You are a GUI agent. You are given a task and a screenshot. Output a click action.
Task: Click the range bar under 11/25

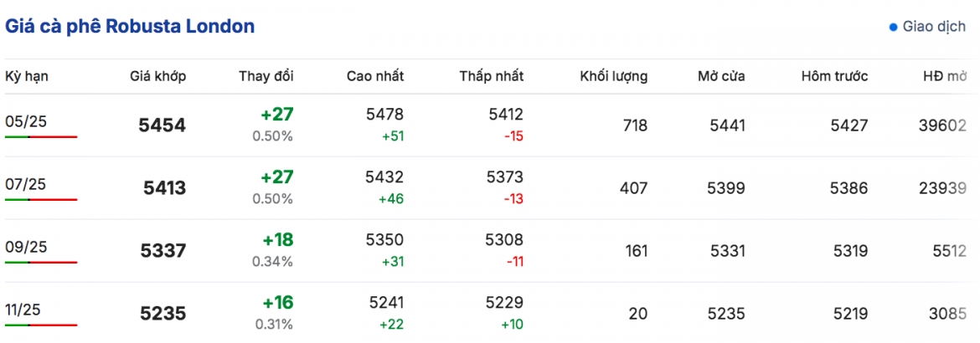(41, 325)
